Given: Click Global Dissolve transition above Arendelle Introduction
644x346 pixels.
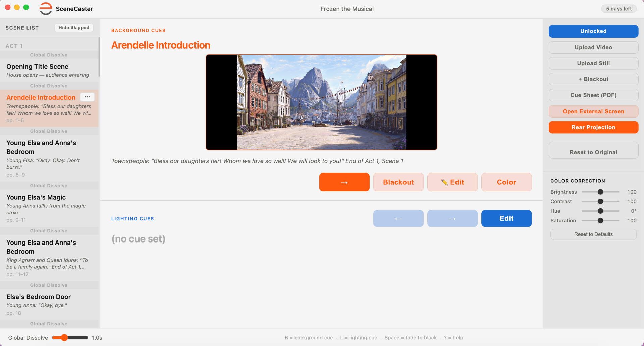Looking at the screenshot, I should click(49, 86).
